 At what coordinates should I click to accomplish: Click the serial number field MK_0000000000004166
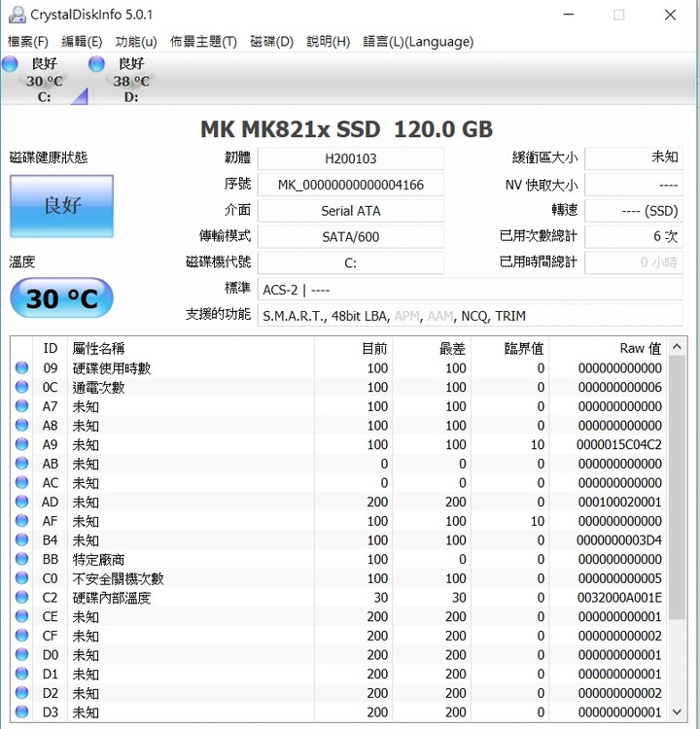351,185
